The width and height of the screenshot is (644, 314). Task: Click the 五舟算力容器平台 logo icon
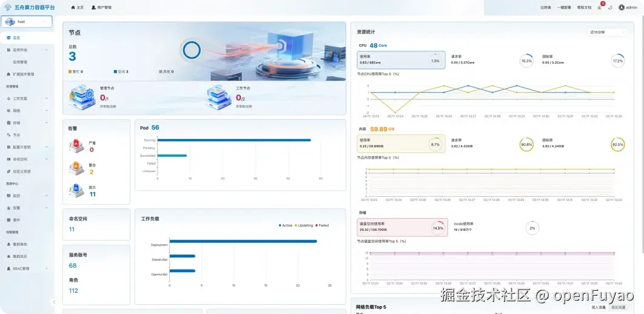pyautogui.click(x=8, y=7)
